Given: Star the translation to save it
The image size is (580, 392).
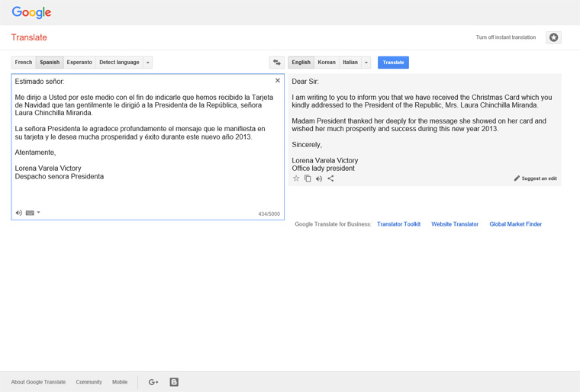Looking at the screenshot, I should coord(296,178).
